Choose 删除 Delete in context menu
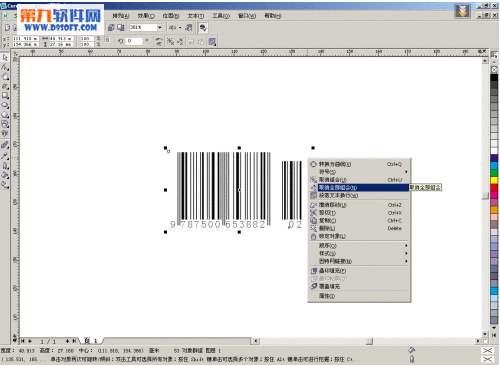Image resolution: width=500 pixels, height=366 pixels. click(359, 228)
